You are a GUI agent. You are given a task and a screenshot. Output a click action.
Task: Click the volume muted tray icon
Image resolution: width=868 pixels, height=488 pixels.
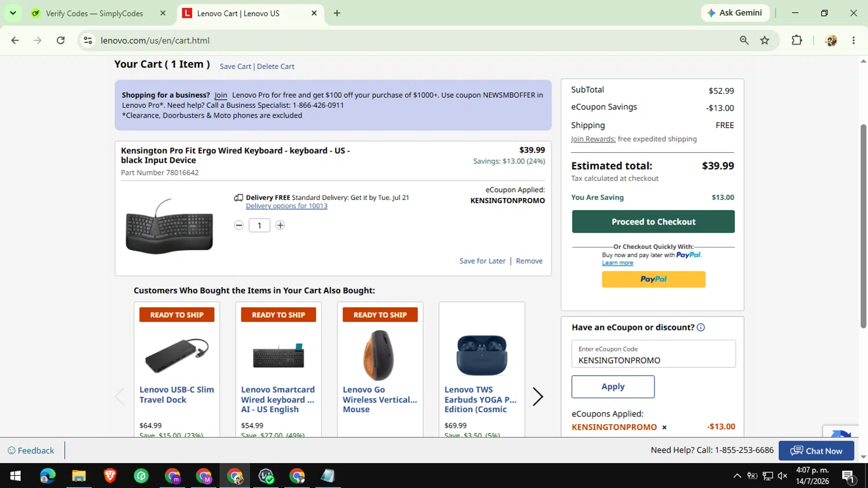coord(782,476)
